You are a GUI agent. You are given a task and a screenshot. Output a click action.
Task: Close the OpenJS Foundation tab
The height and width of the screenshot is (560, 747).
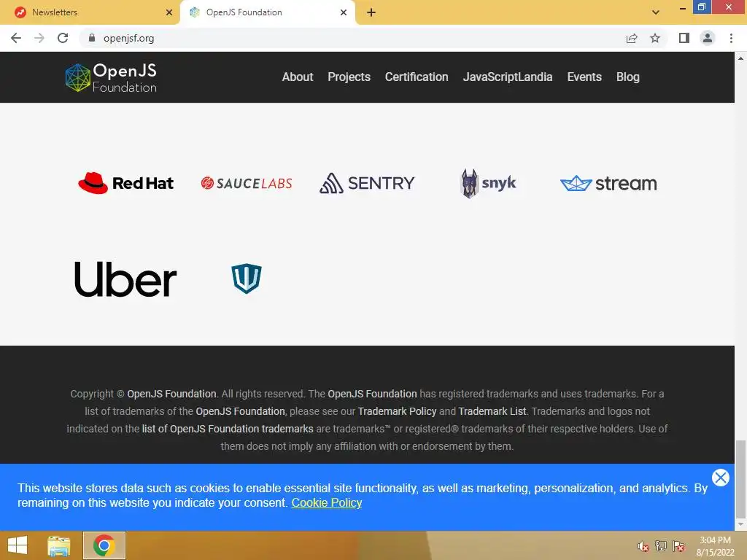(344, 12)
